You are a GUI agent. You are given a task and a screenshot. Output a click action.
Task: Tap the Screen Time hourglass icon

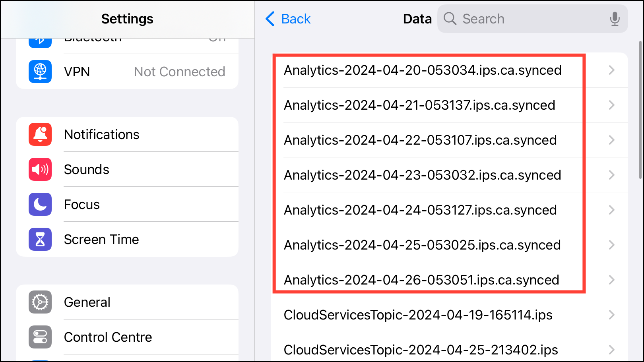40,239
